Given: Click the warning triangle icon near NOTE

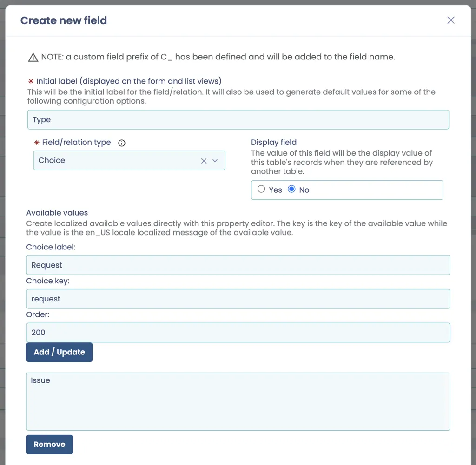Looking at the screenshot, I should (x=33, y=57).
